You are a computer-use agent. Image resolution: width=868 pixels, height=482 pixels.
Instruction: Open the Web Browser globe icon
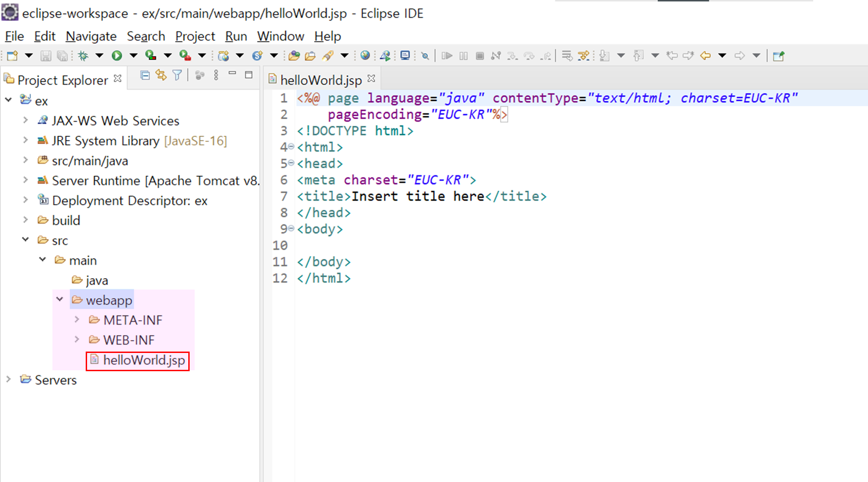[x=365, y=56]
